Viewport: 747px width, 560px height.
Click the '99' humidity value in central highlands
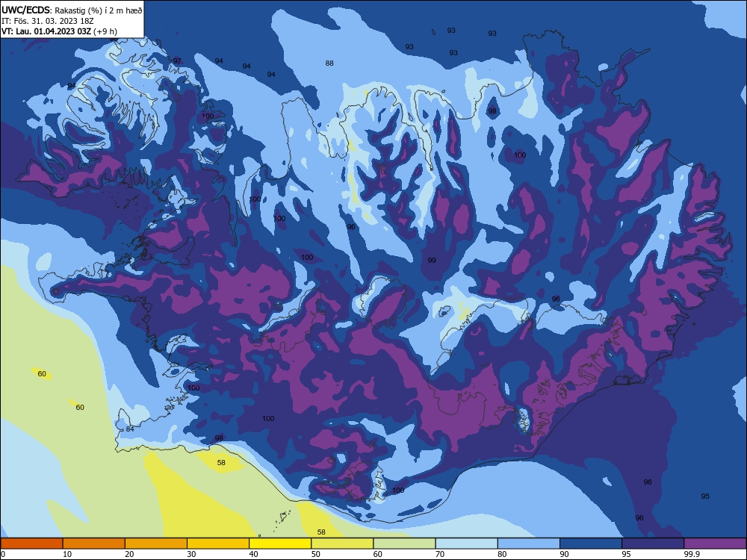(432, 260)
